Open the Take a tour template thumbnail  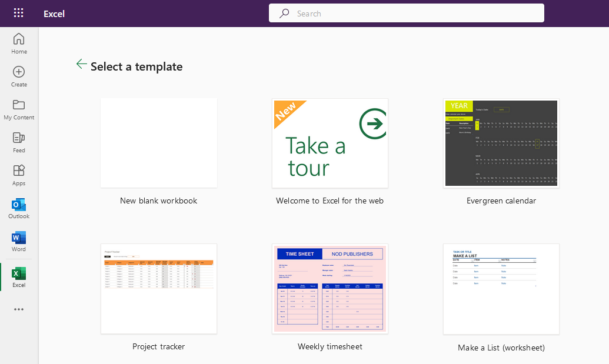click(x=330, y=143)
